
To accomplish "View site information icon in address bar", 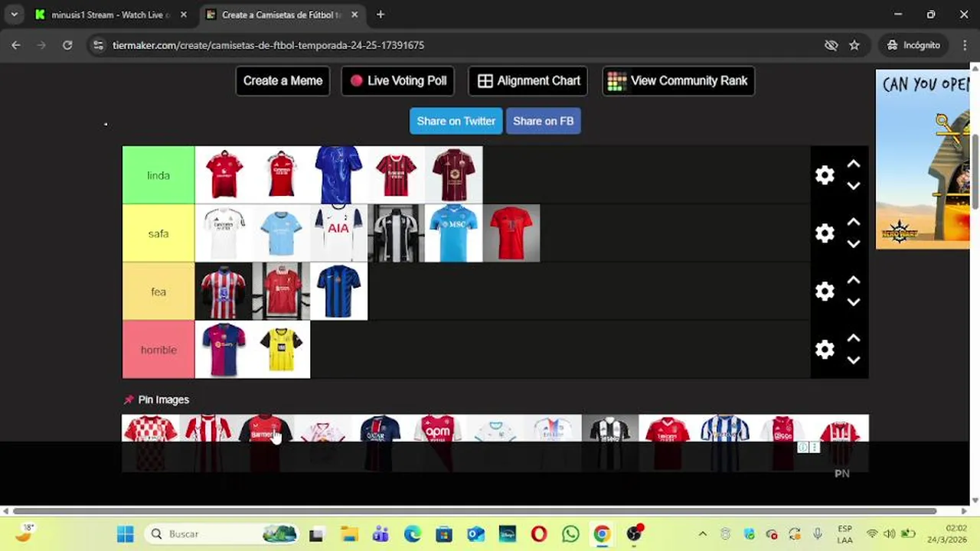I will pos(98,45).
